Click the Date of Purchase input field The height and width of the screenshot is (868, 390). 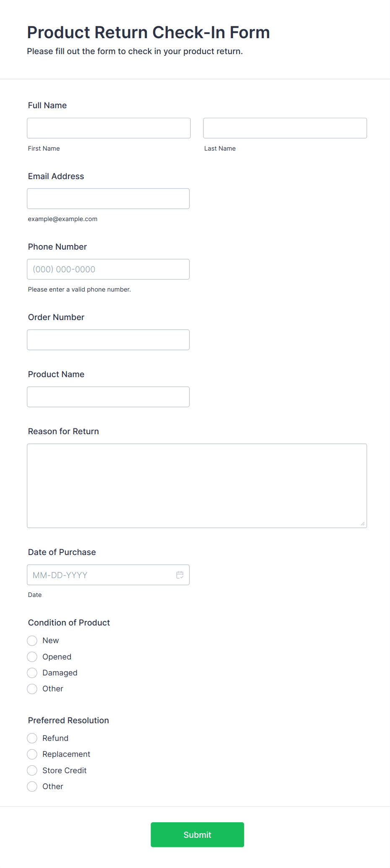101,575
